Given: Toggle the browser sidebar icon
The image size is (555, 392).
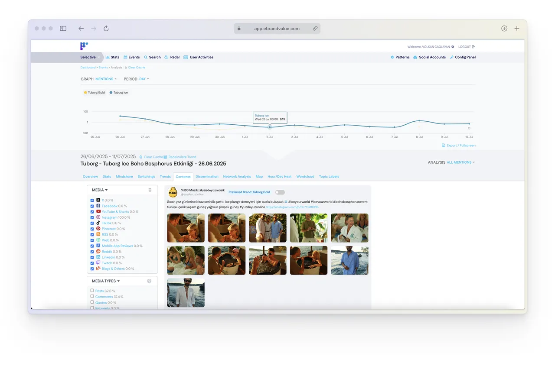Looking at the screenshot, I should click(63, 29).
